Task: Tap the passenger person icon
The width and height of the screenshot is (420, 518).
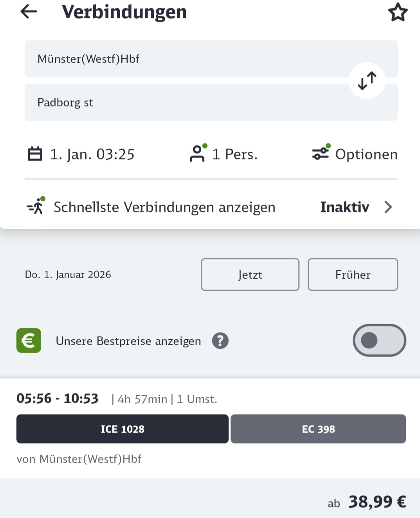Action: (198, 153)
